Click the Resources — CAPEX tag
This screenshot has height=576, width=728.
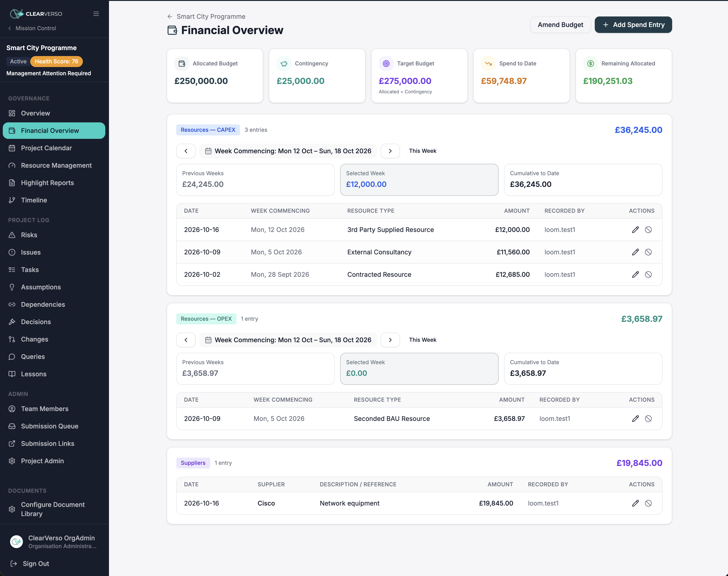pos(208,130)
